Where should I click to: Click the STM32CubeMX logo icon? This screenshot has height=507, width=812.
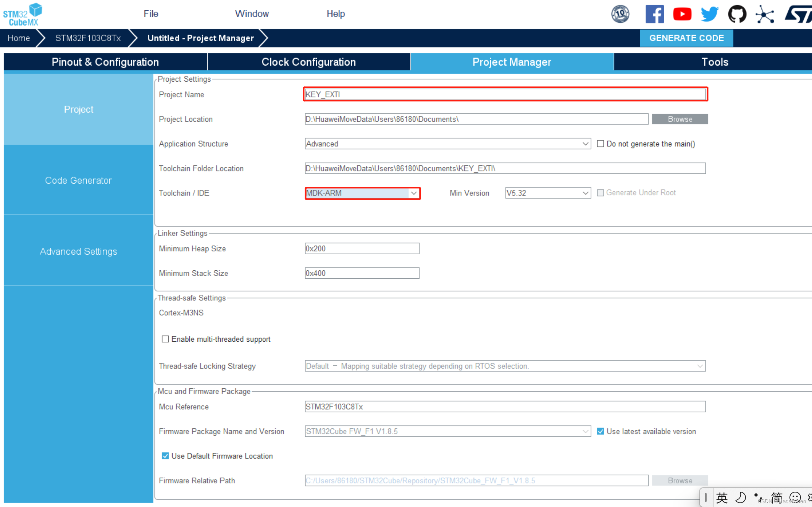point(22,15)
